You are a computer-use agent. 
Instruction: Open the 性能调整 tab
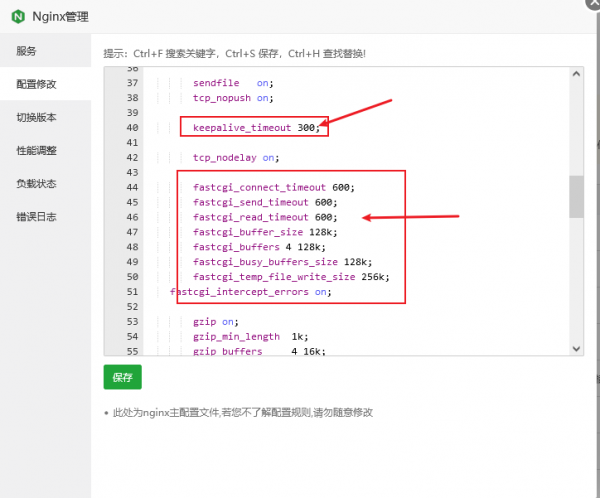pos(46,150)
